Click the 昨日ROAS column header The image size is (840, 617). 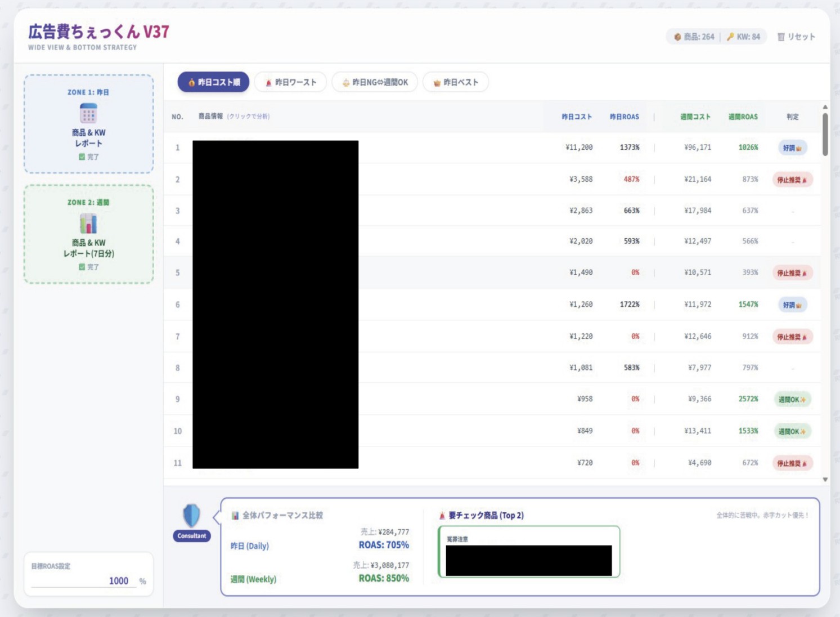coord(624,117)
